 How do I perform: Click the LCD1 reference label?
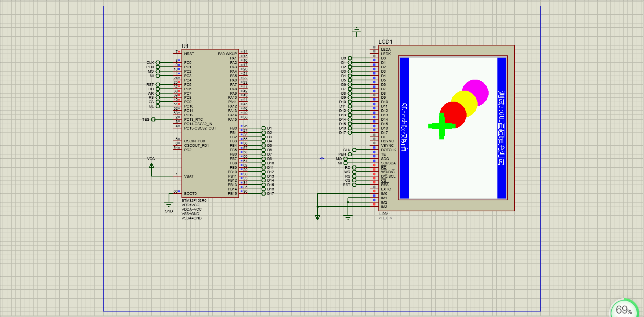(385, 42)
